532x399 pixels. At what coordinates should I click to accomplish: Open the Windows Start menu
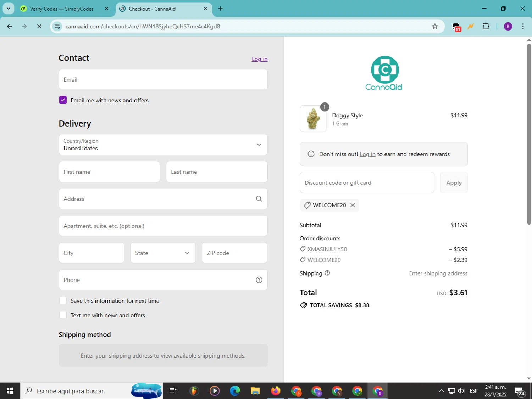10,391
